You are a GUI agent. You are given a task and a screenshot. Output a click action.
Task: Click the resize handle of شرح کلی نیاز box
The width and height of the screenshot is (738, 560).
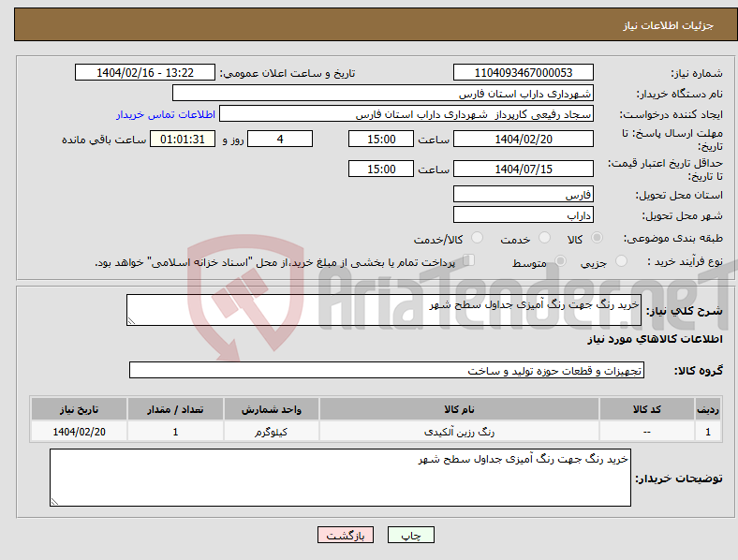(x=131, y=321)
